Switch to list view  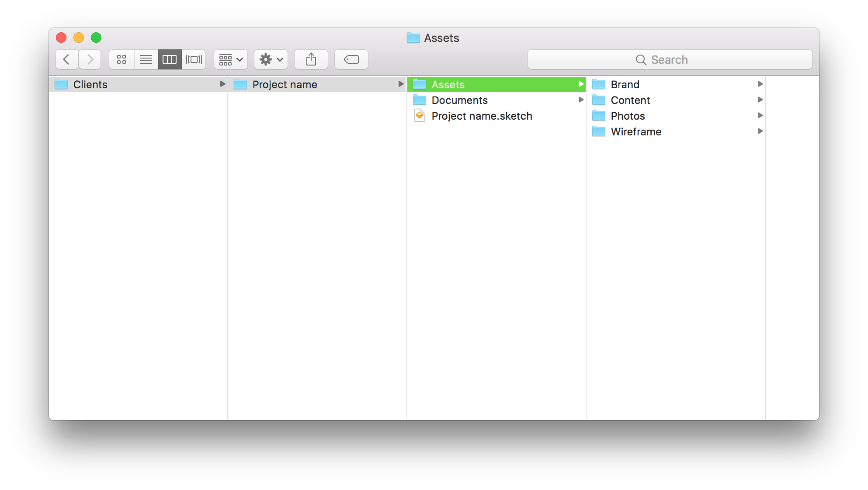tap(146, 59)
